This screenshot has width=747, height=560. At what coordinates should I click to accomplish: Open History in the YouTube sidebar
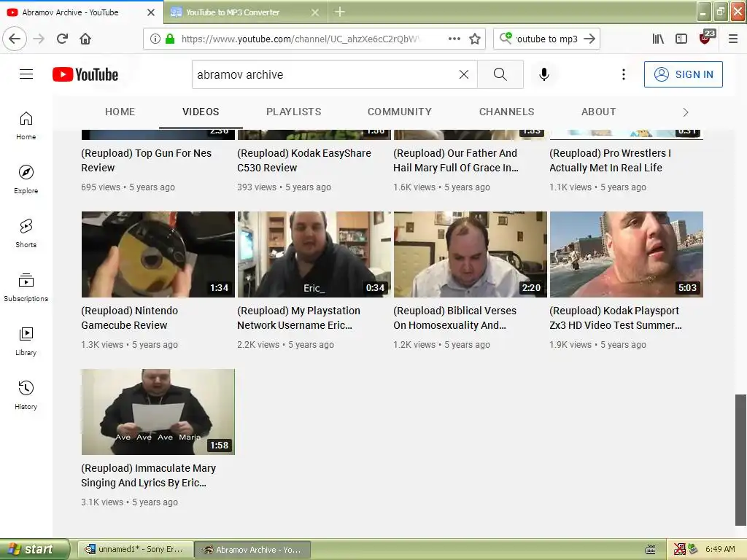coord(26,395)
